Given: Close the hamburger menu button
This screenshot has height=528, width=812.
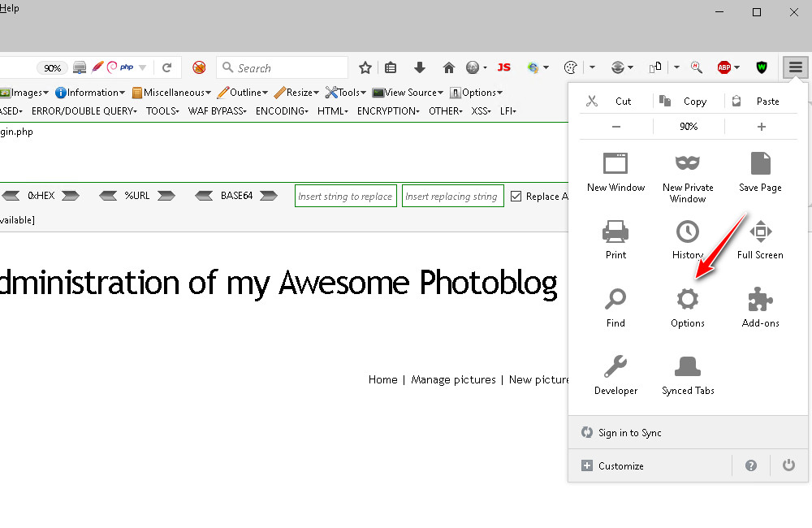Looking at the screenshot, I should pos(795,67).
